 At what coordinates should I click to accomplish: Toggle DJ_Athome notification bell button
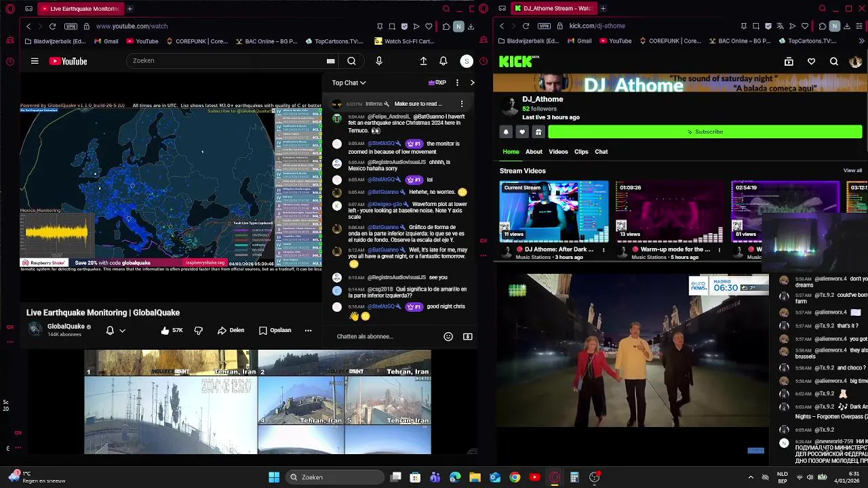click(506, 131)
